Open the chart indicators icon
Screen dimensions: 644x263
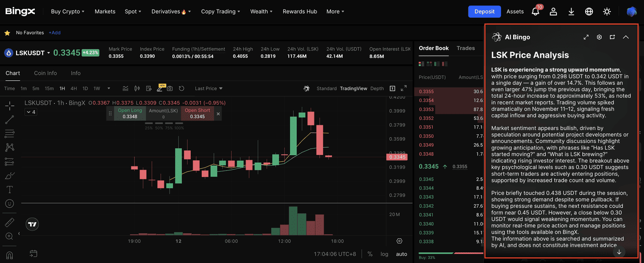point(125,89)
